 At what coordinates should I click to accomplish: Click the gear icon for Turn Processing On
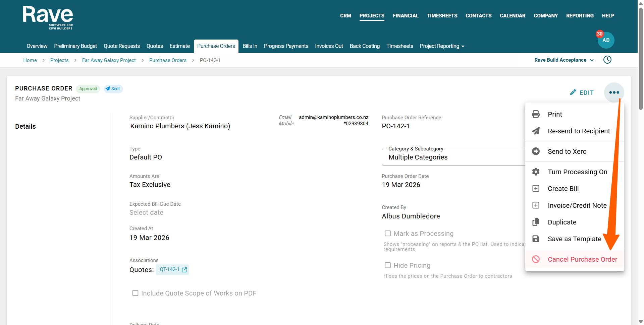pos(536,172)
